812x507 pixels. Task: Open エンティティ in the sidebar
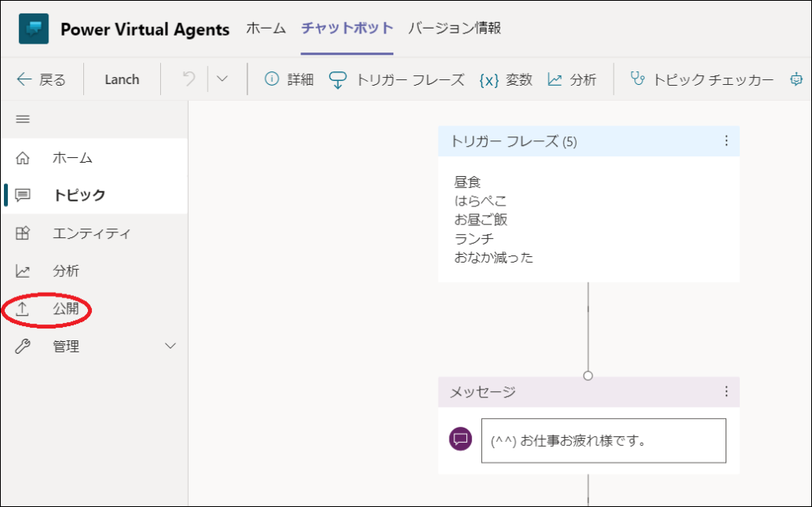pyautogui.click(x=94, y=233)
